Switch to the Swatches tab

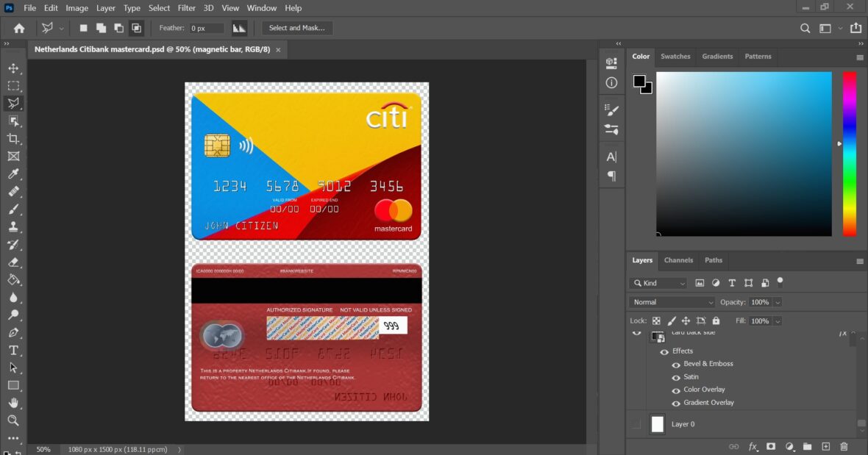pyautogui.click(x=675, y=57)
